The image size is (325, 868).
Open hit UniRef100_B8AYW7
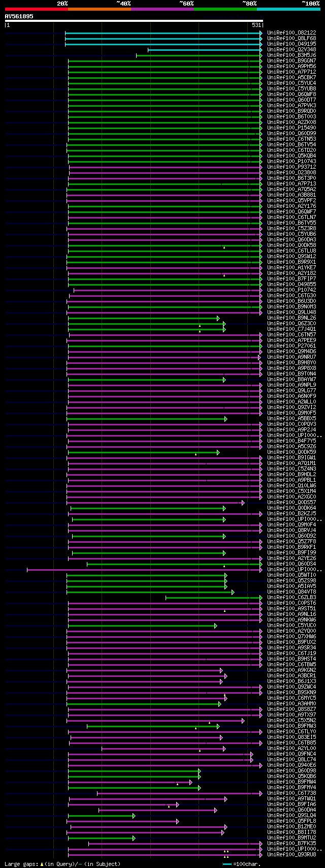[x=291, y=379]
